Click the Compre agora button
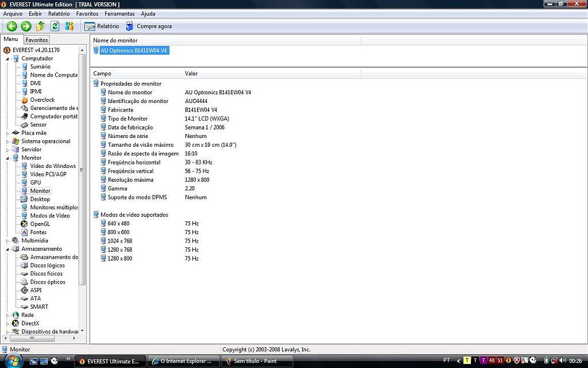This screenshot has width=588, height=368. coord(149,26)
